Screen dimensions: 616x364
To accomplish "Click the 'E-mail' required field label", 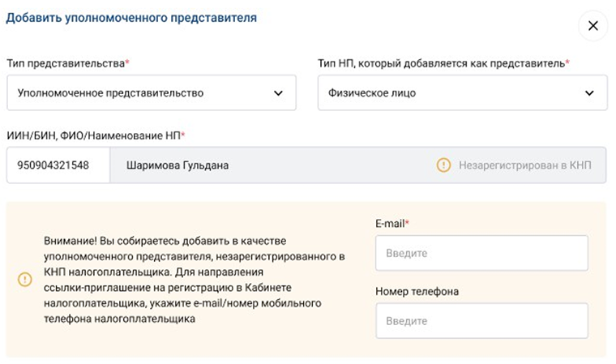I will 391,223.
